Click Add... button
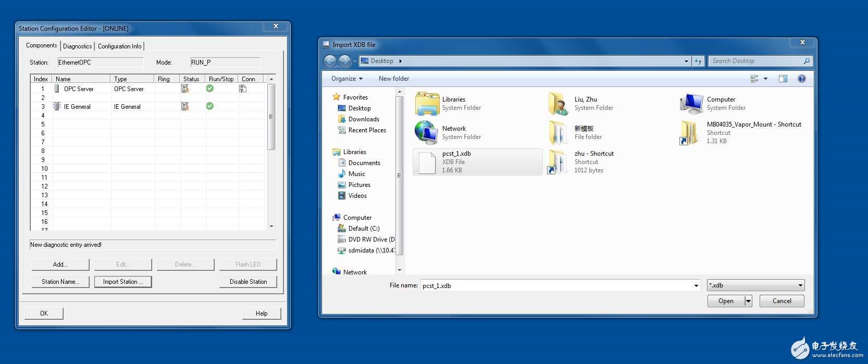The height and width of the screenshot is (364, 868). coord(60,265)
